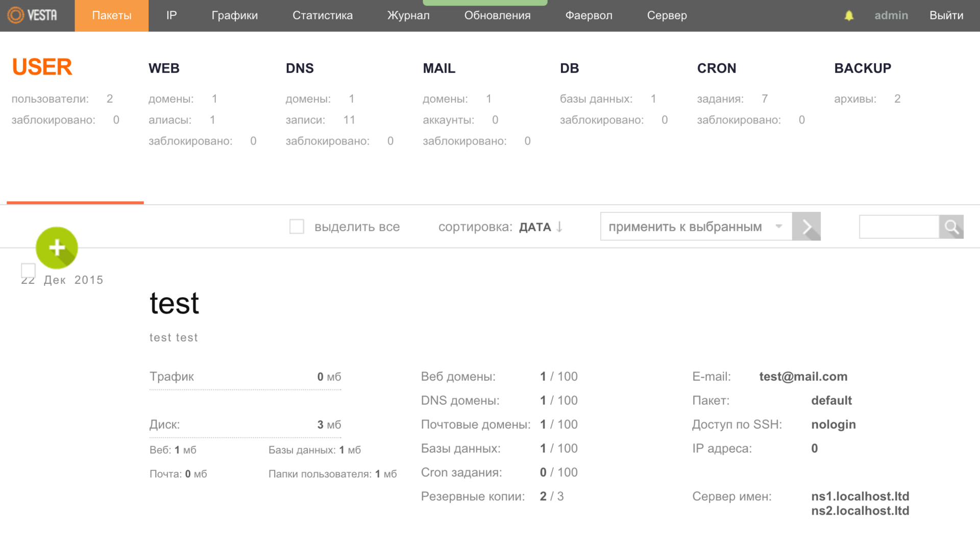Image resolution: width=980 pixels, height=535 pixels.
Task: Tick the checkbox for user test
Action: coord(28,270)
